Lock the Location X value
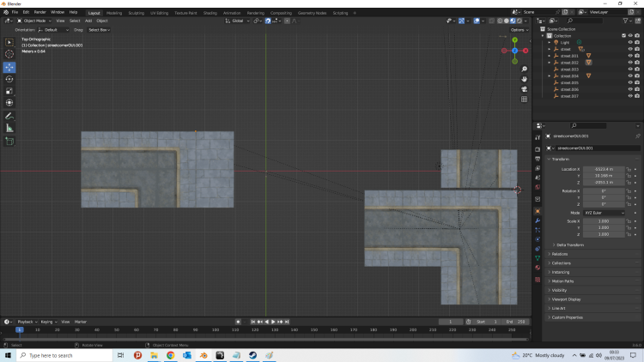 point(629,169)
